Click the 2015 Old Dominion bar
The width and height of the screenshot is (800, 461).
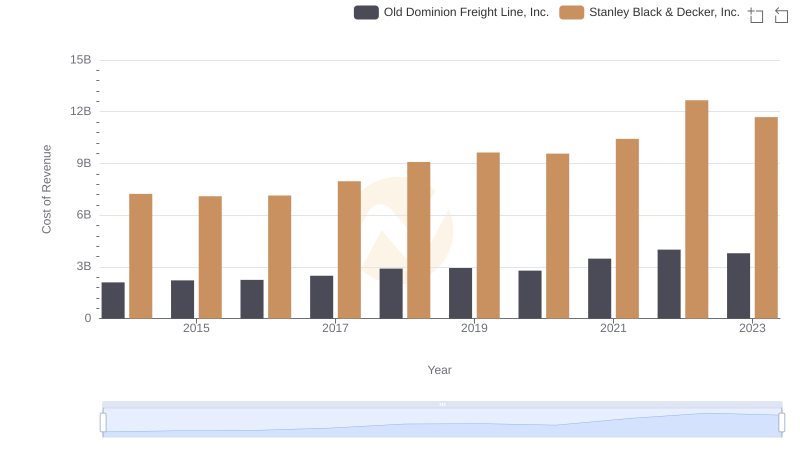coord(183,299)
